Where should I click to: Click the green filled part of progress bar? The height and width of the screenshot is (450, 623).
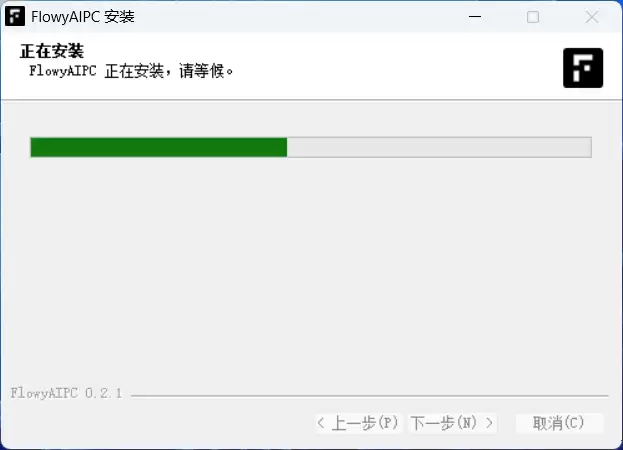[x=159, y=147]
